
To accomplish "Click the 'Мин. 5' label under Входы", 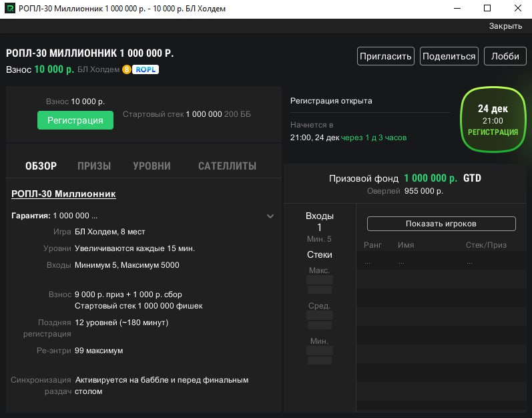I will 319,239.
